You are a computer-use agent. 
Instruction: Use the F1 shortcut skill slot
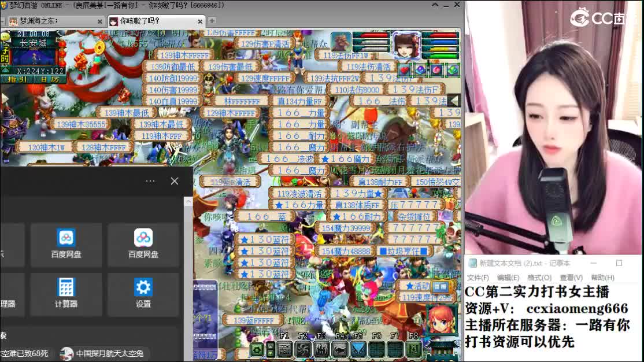click(284, 349)
